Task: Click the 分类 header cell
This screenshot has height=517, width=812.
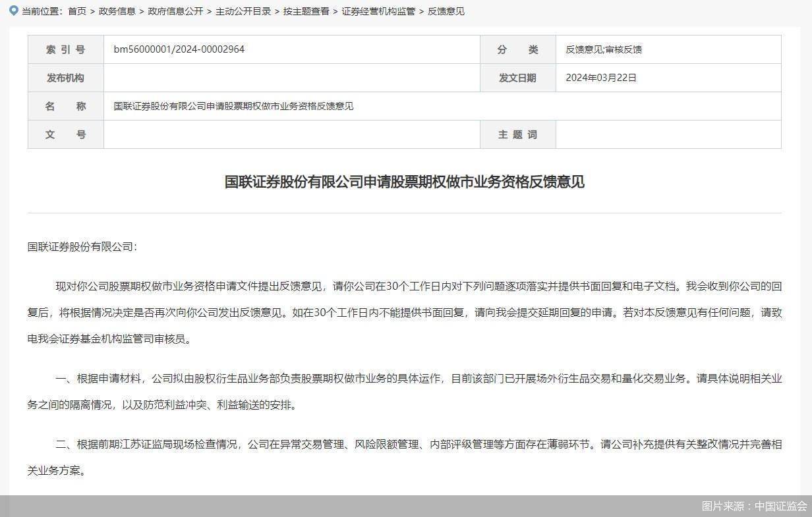Action: click(x=518, y=49)
